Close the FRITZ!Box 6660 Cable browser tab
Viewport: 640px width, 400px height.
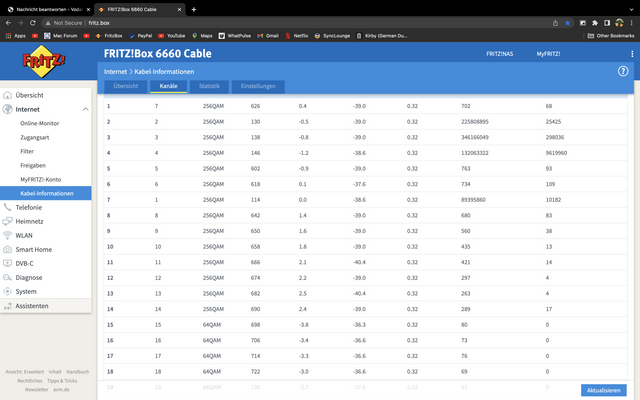point(179,9)
